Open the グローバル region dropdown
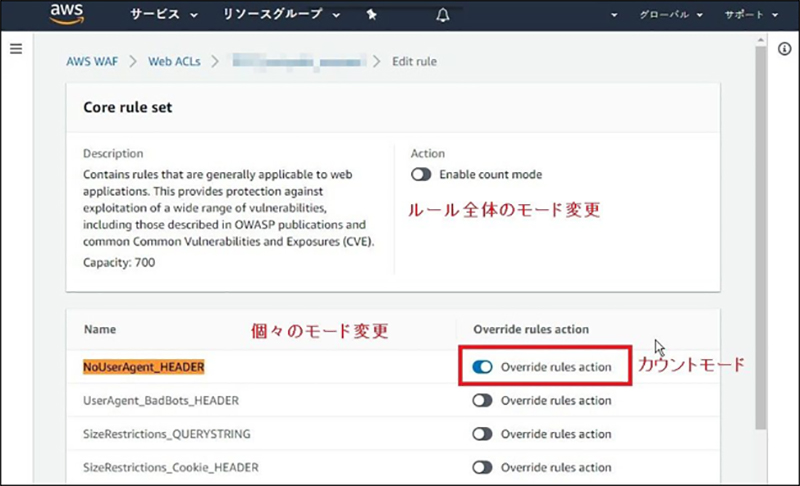 click(671, 15)
